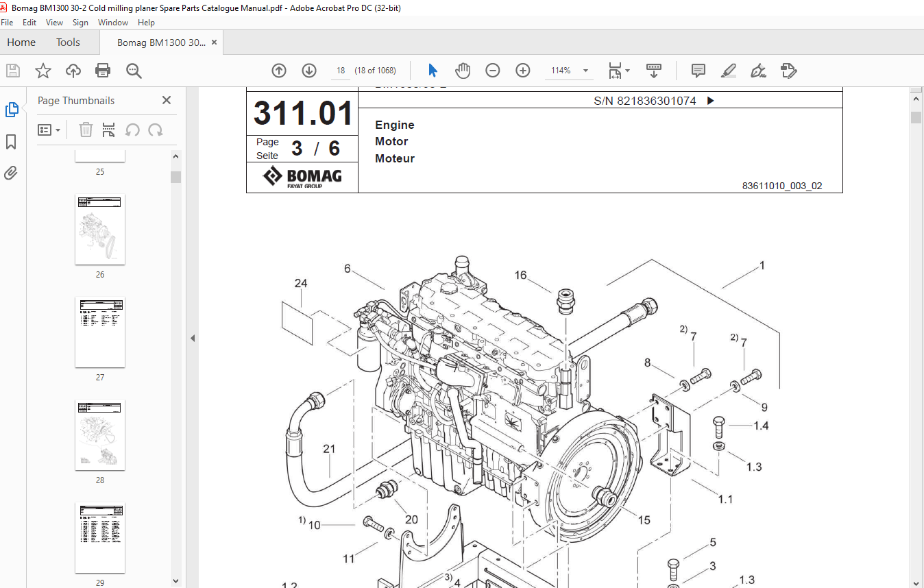Viewport: 924px width, 588px height.
Task: Open the thumbnails options dropdown
Action: (49, 130)
